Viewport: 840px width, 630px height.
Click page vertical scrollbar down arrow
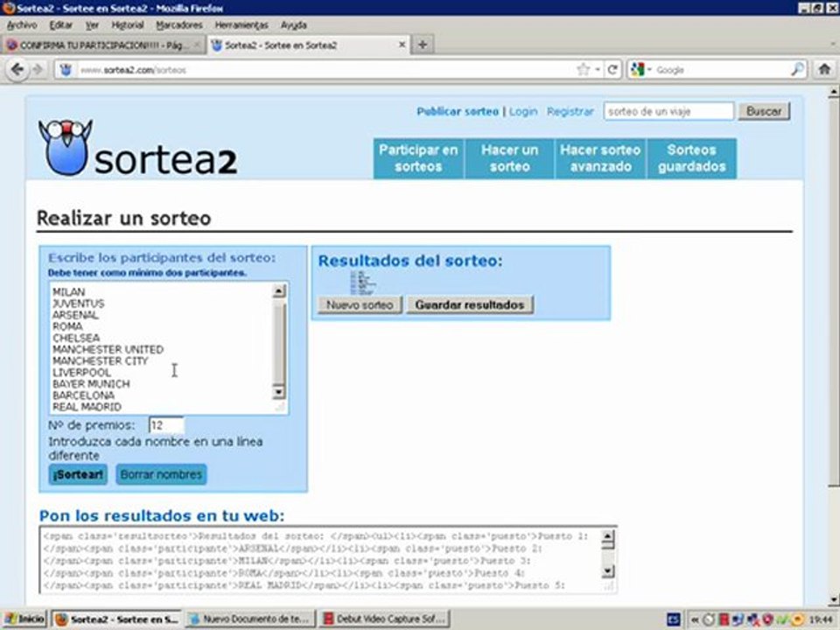834,600
